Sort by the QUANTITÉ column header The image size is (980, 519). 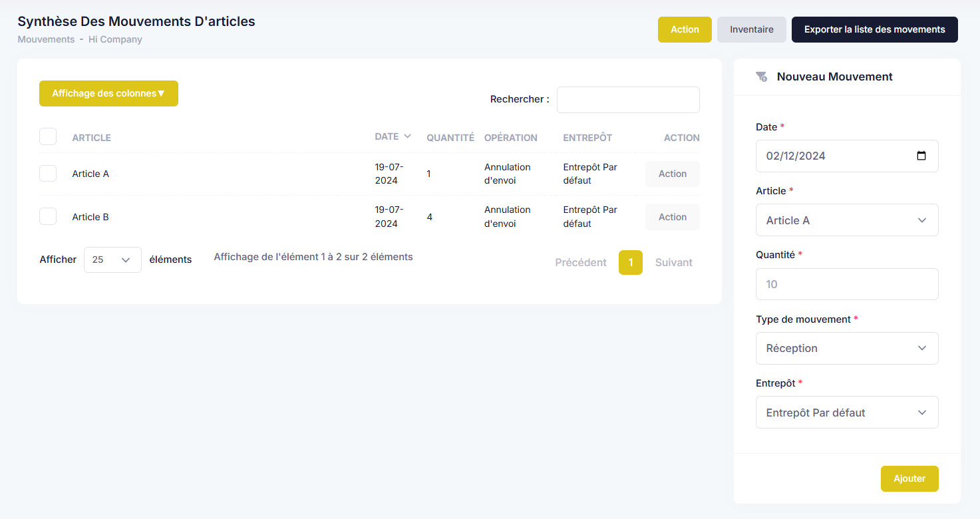(450, 138)
